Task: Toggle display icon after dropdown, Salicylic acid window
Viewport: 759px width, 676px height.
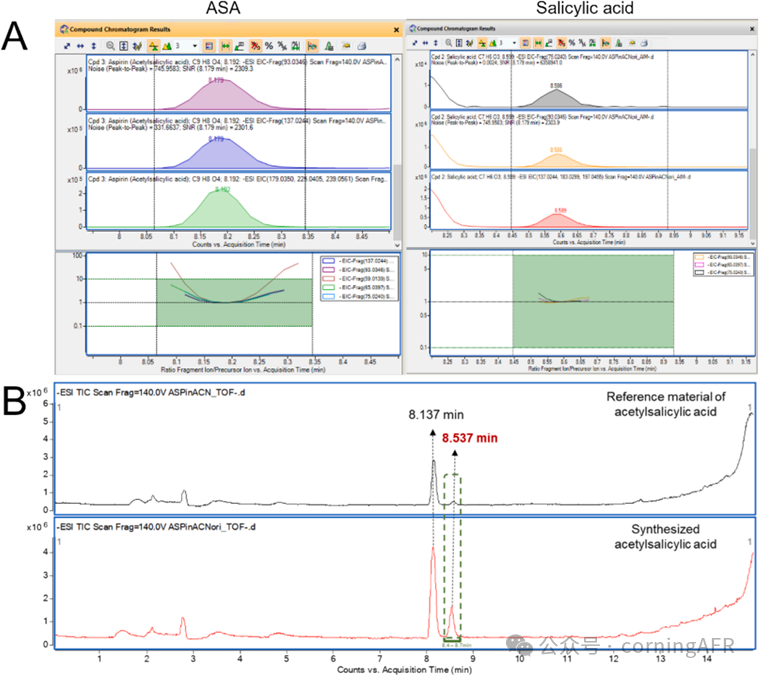Action: coord(525,43)
